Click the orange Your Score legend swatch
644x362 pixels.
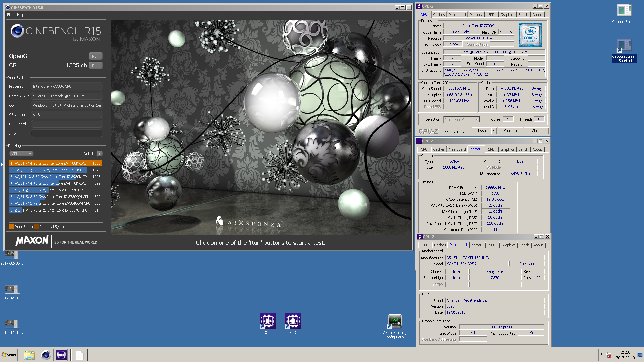pyautogui.click(x=12, y=227)
